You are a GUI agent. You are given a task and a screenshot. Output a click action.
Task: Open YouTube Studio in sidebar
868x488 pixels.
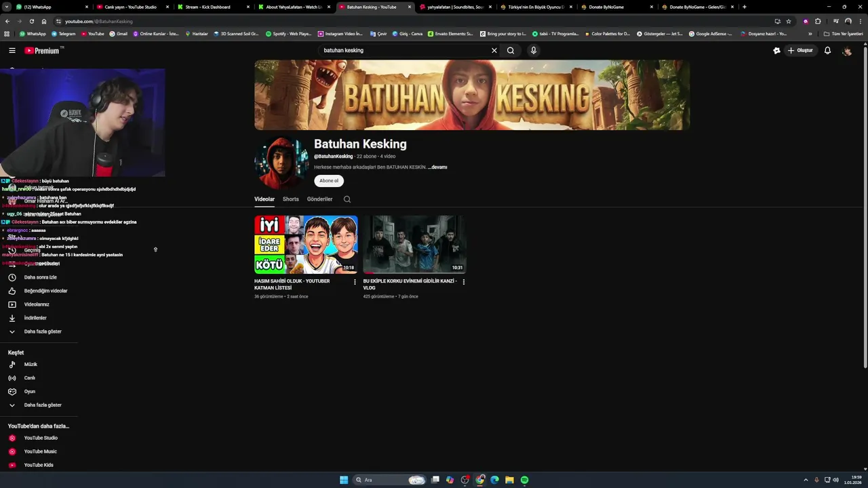(39, 438)
